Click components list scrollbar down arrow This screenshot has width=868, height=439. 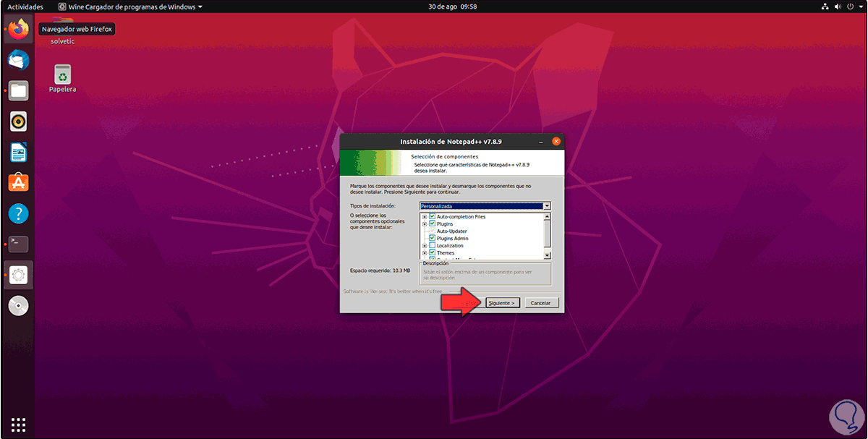[x=547, y=255]
